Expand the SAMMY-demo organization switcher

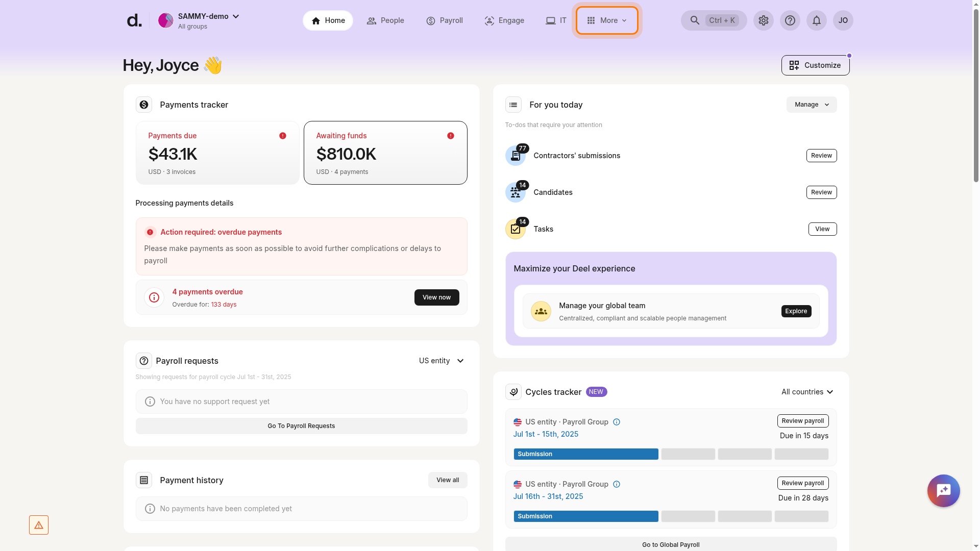[x=236, y=16]
